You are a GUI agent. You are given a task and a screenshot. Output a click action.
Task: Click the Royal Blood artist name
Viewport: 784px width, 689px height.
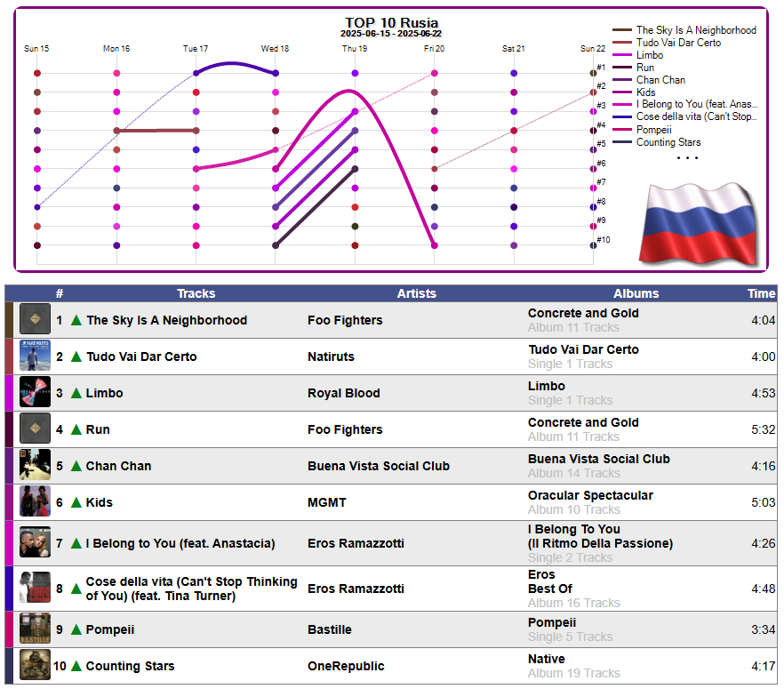pos(343,393)
